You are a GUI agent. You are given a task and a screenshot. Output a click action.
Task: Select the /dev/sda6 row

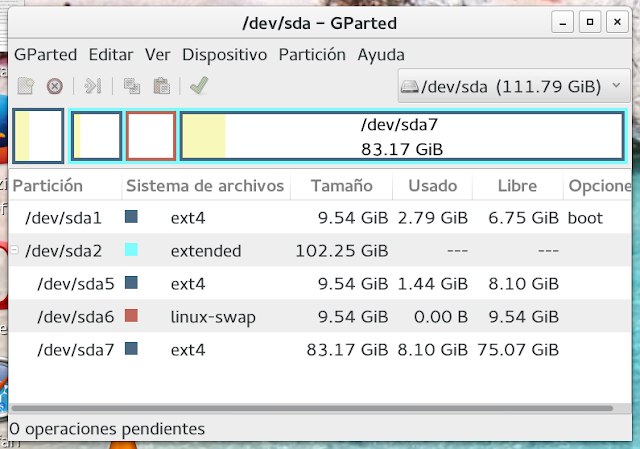pyautogui.click(x=320, y=316)
